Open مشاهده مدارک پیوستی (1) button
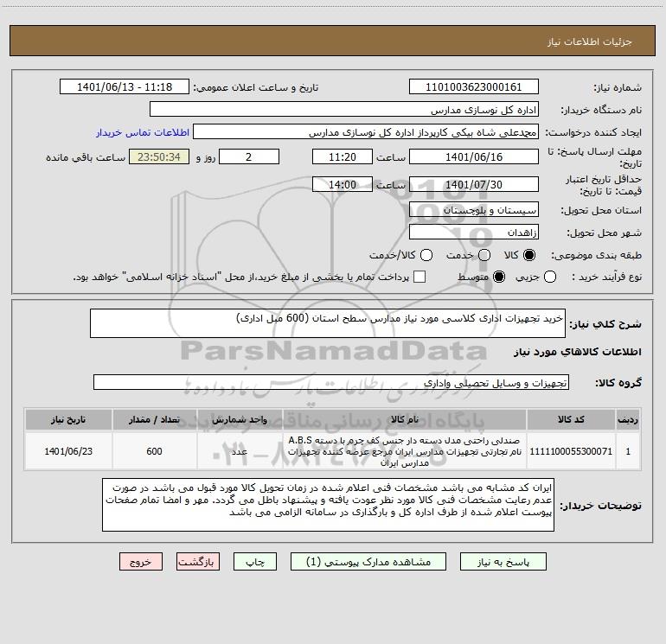The image size is (666, 644). [368, 562]
